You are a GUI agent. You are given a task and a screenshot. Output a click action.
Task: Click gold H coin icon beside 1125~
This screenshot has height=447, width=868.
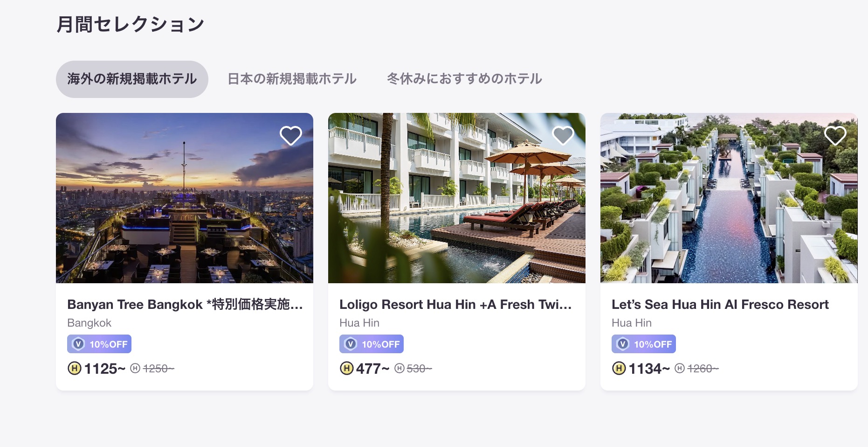coord(75,369)
